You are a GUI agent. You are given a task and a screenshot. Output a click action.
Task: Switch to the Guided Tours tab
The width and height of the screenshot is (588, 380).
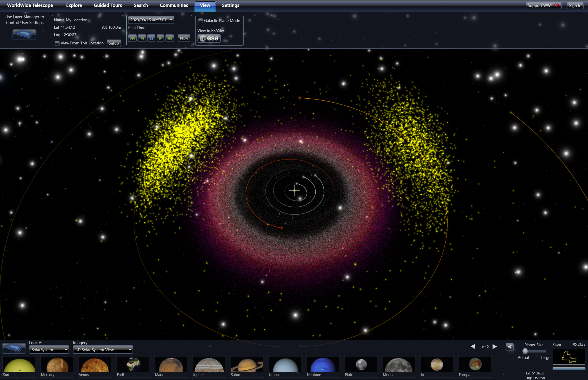[x=108, y=5]
